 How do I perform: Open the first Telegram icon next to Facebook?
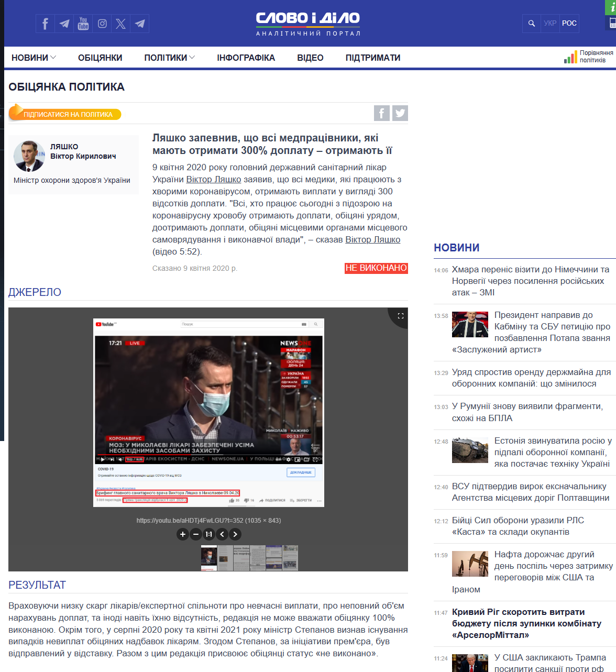tap(64, 24)
